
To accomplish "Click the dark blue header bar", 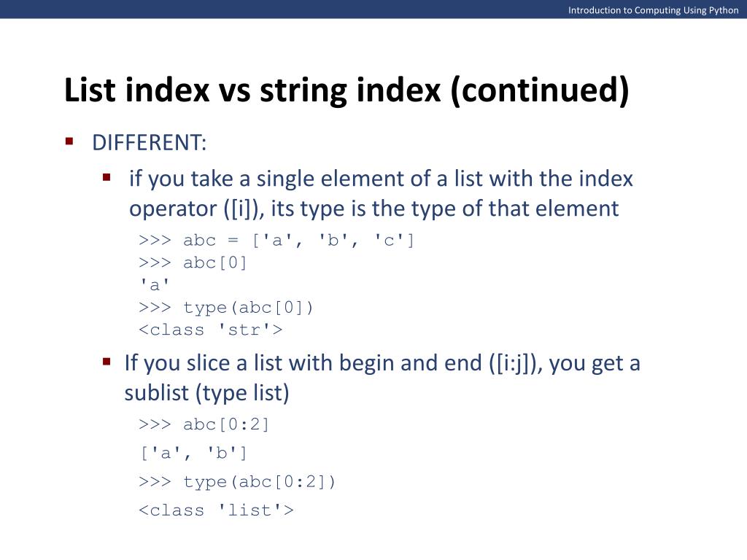I will click(x=373, y=9).
